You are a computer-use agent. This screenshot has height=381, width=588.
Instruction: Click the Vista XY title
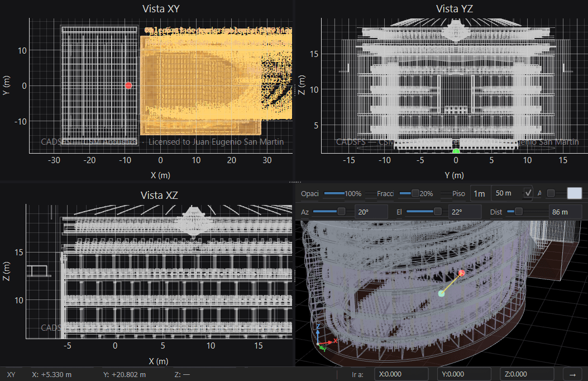coord(161,8)
